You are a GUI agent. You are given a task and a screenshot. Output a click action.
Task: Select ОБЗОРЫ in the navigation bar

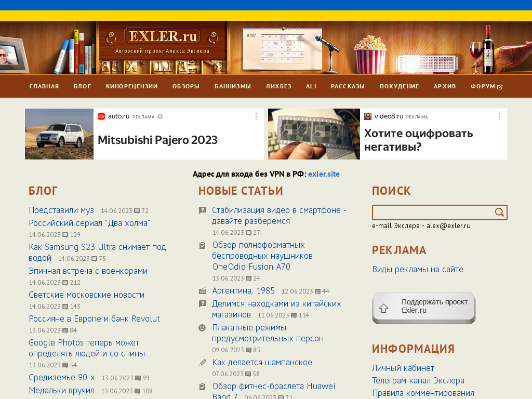[x=186, y=86]
